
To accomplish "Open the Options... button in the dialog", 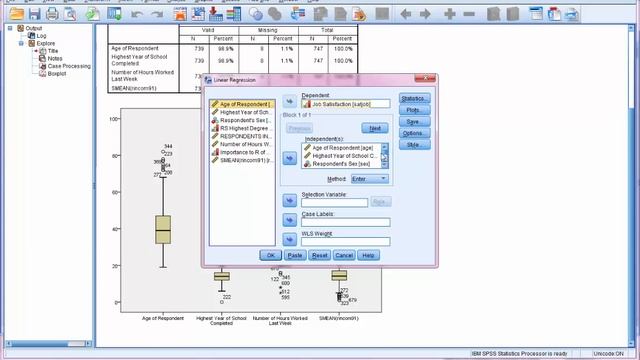I will [x=414, y=133].
